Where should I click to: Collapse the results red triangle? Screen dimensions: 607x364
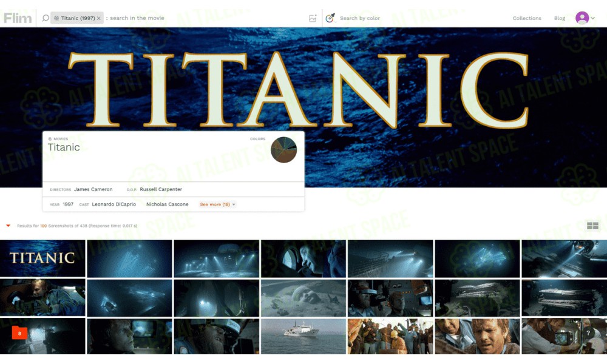pos(8,226)
